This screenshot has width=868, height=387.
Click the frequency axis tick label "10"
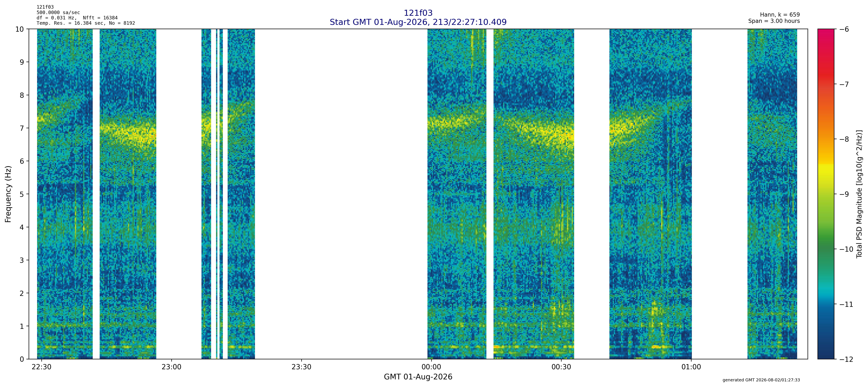[20, 29]
